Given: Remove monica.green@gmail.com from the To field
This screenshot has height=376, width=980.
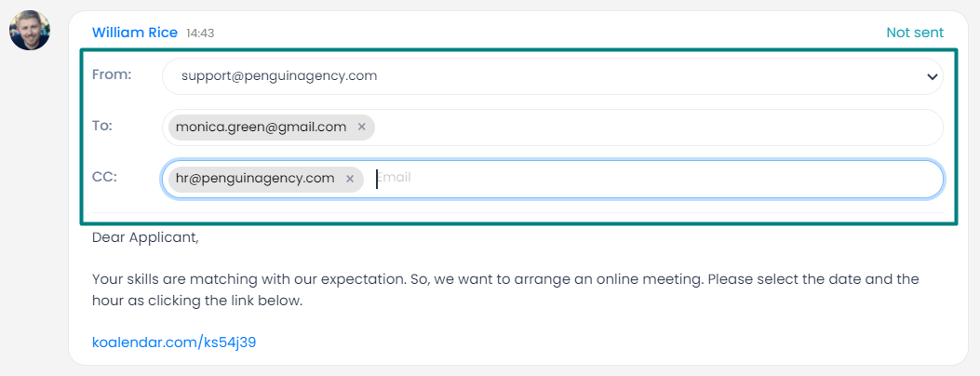Looking at the screenshot, I should (361, 128).
